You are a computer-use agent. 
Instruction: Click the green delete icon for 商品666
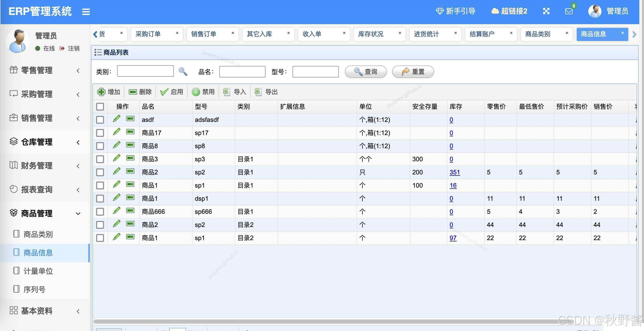click(x=130, y=211)
